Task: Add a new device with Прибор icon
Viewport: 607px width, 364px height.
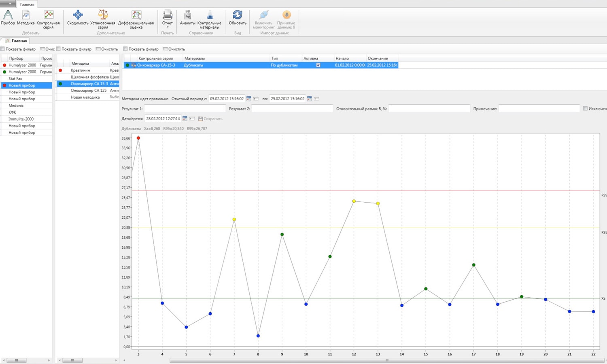Action: pos(8,15)
